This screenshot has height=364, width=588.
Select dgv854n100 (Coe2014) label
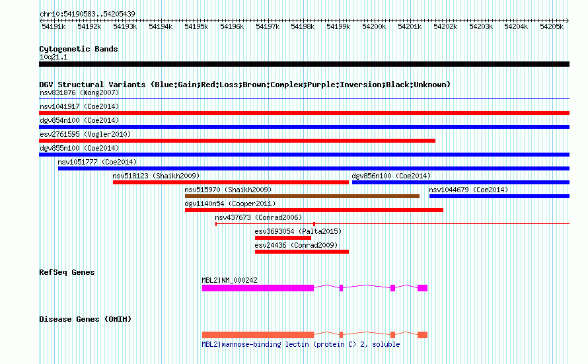click(79, 120)
